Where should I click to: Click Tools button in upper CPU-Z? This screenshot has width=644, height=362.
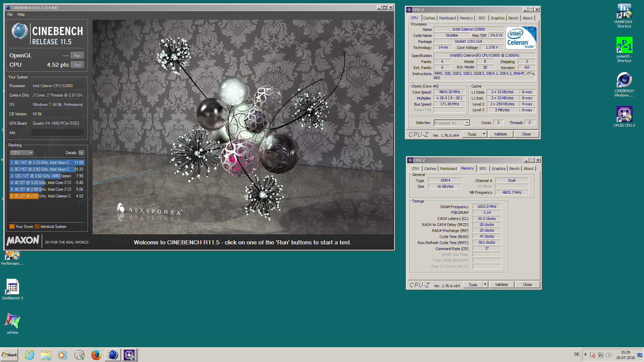[x=472, y=134]
